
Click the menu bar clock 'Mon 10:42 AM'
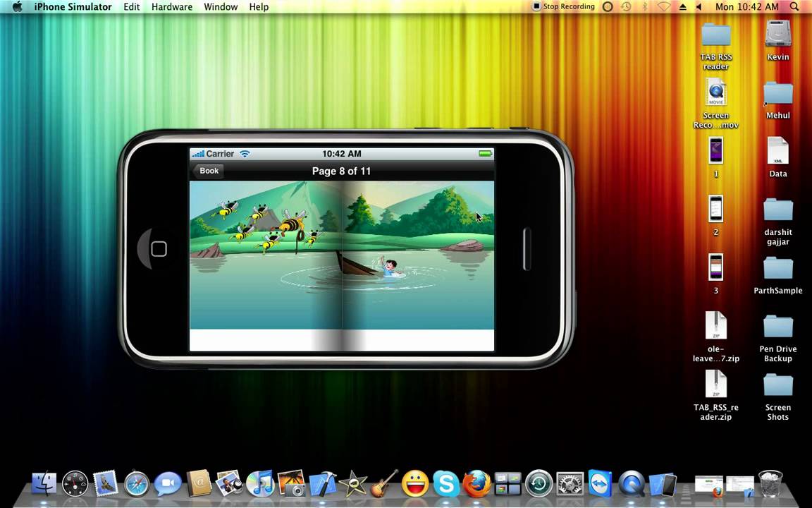[x=746, y=7]
